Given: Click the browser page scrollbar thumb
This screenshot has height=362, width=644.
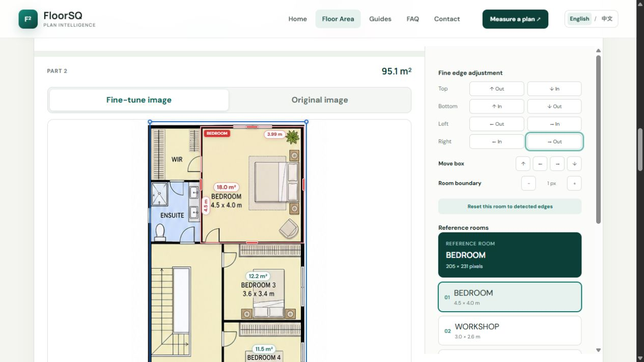Looking at the screenshot, I should pyautogui.click(x=640, y=150).
